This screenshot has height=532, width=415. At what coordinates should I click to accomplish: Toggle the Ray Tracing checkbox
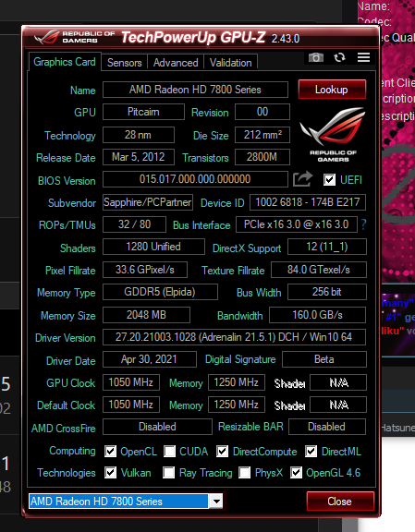click(169, 473)
